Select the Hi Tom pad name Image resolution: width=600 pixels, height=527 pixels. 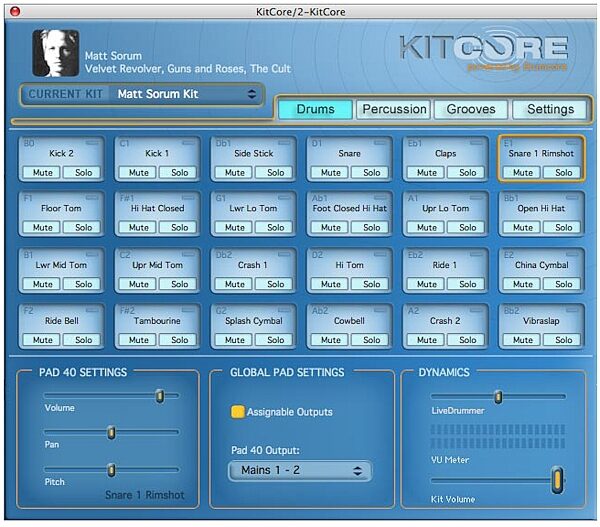349,265
